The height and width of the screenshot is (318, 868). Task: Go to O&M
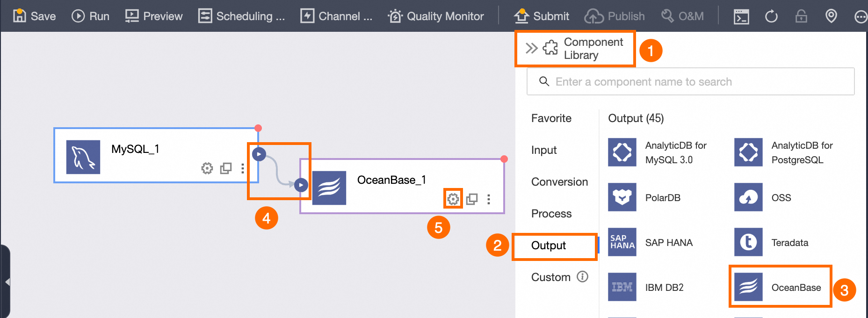[682, 16]
